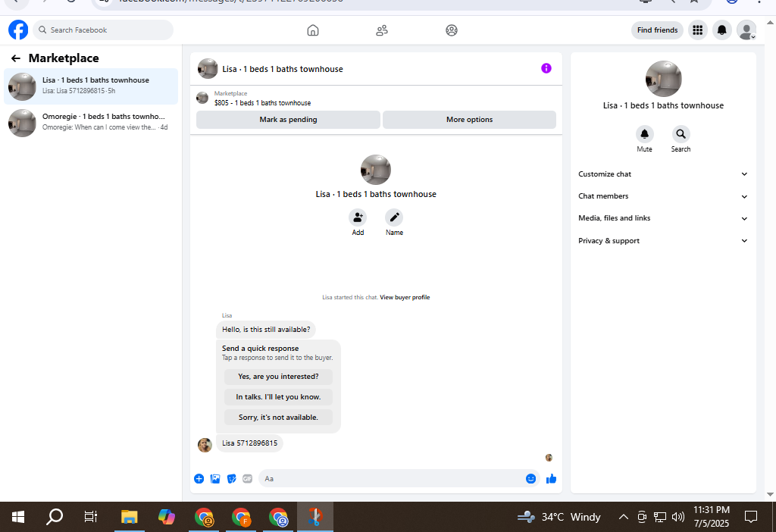Viewport: 776px width, 532px height.
Task: Open the account profile avatar menu
Action: pyautogui.click(x=746, y=30)
